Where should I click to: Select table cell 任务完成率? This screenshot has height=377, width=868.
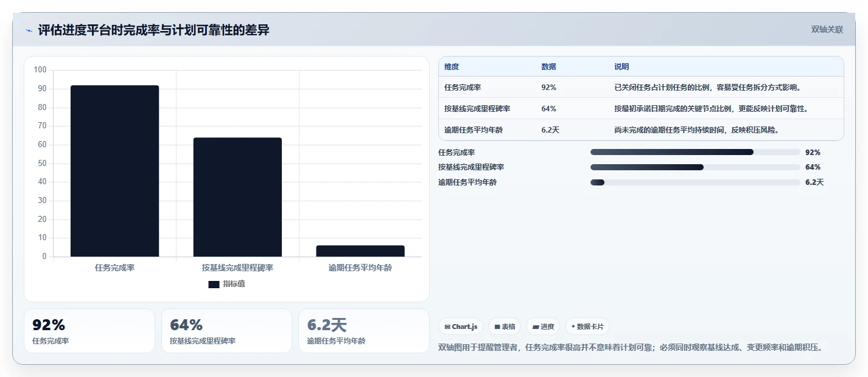463,88
